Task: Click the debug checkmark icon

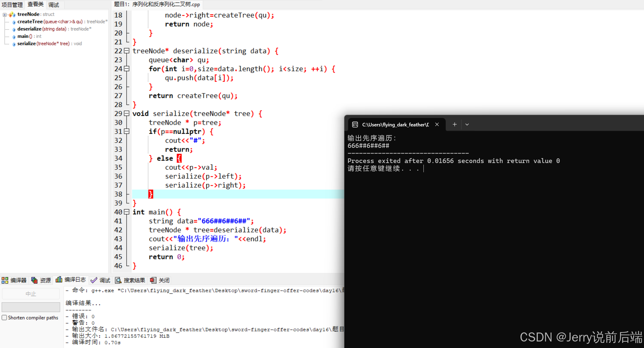Action: point(94,280)
